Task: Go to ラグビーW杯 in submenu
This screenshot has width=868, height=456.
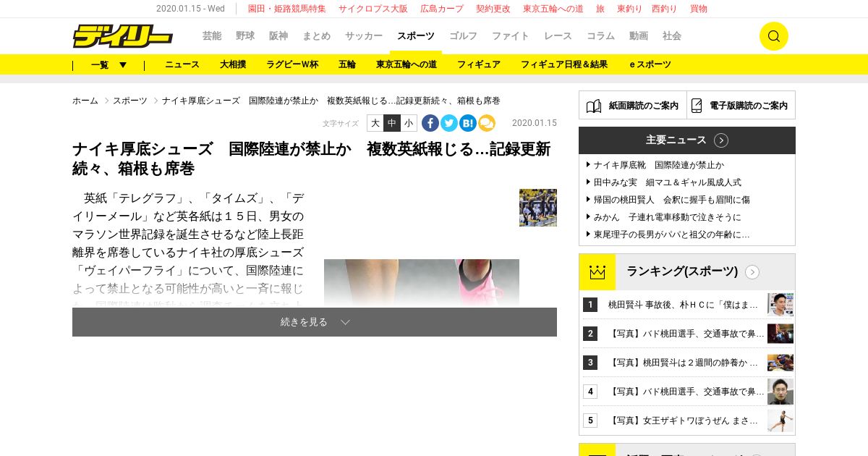Action: (x=292, y=64)
